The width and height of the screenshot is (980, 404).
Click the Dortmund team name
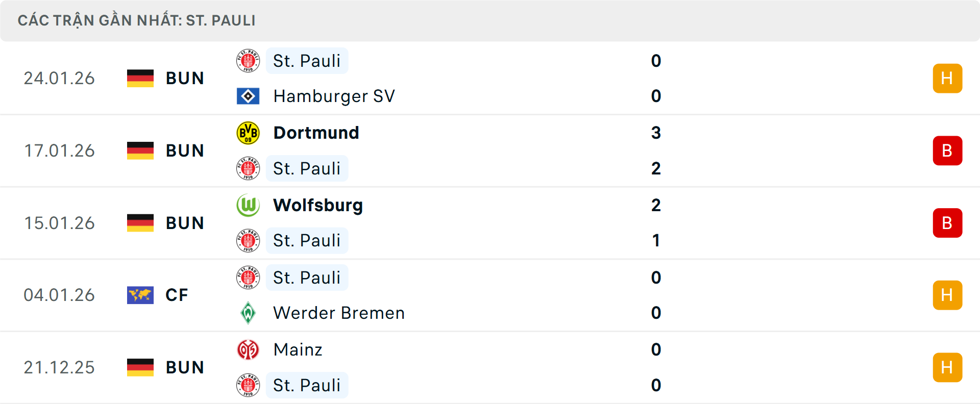pyautogui.click(x=316, y=133)
